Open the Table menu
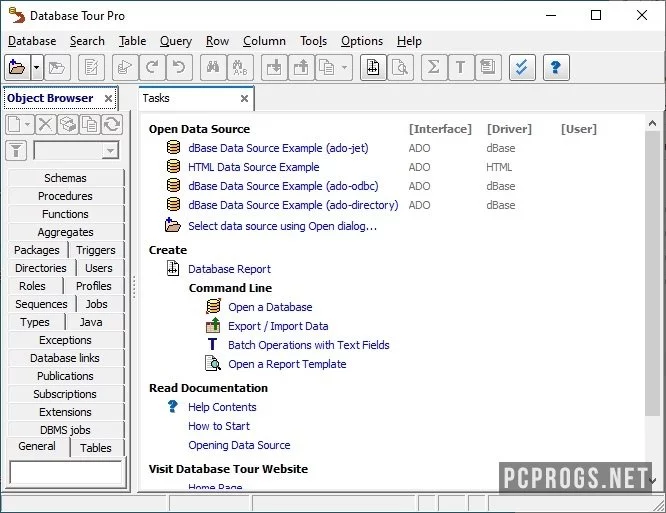The image size is (666, 513). [133, 41]
